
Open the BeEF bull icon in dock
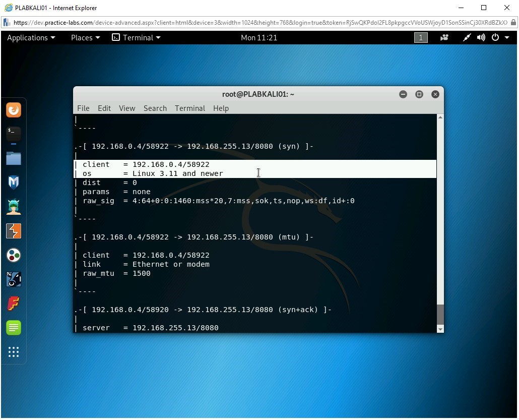pyautogui.click(x=14, y=279)
